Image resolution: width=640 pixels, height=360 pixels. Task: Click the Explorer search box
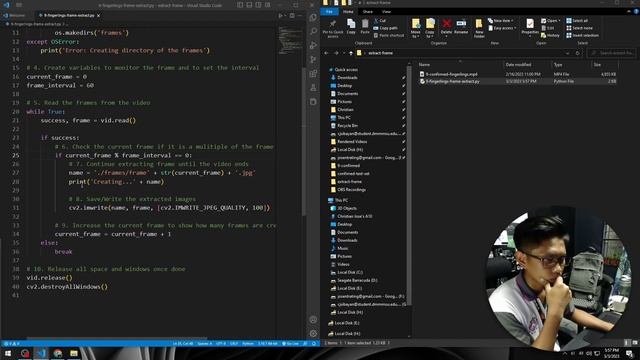pos(611,53)
